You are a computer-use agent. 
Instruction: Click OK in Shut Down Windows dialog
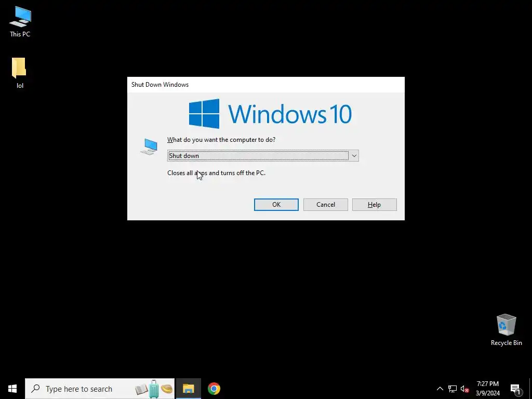click(276, 205)
